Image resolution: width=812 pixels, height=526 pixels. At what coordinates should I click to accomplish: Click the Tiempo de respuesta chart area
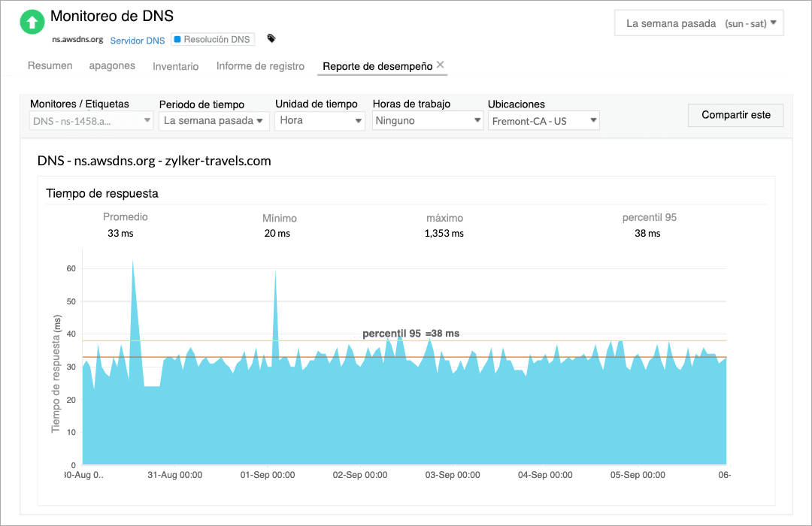click(x=406, y=376)
